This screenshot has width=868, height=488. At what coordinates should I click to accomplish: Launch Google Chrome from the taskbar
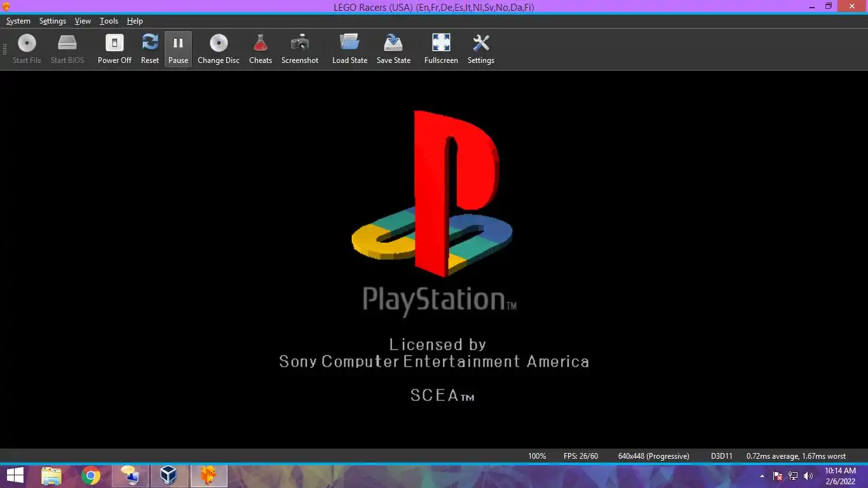91,475
